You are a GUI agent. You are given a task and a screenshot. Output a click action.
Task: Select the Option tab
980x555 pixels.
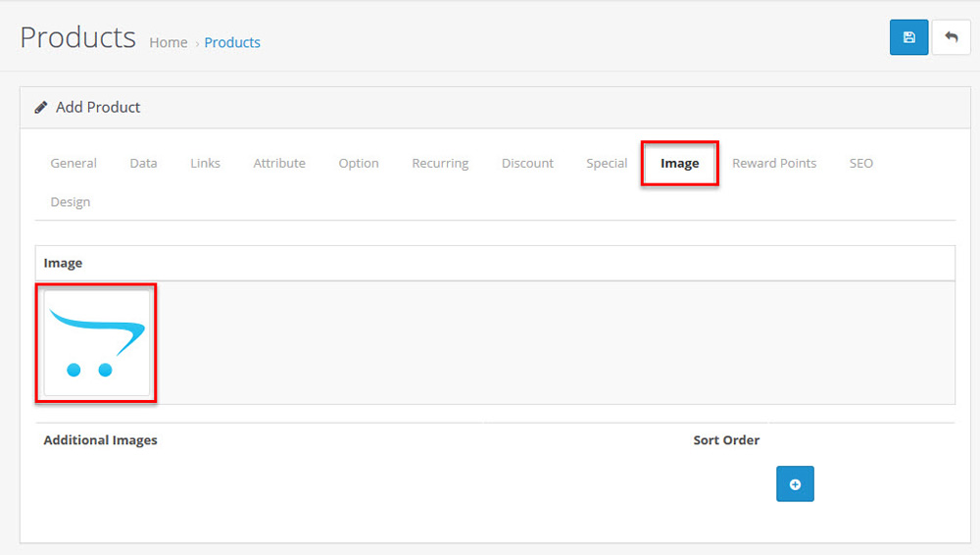pyautogui.click(x=359, y=164)
